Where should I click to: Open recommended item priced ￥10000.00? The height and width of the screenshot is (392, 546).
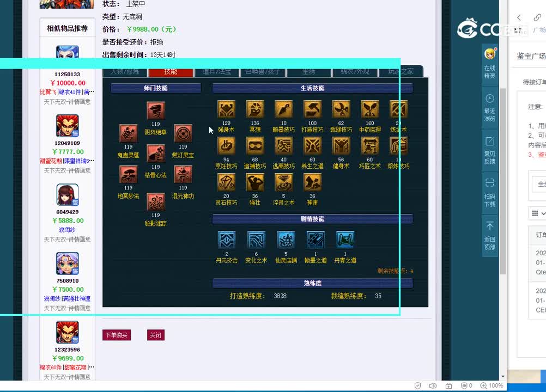(68, 83)
